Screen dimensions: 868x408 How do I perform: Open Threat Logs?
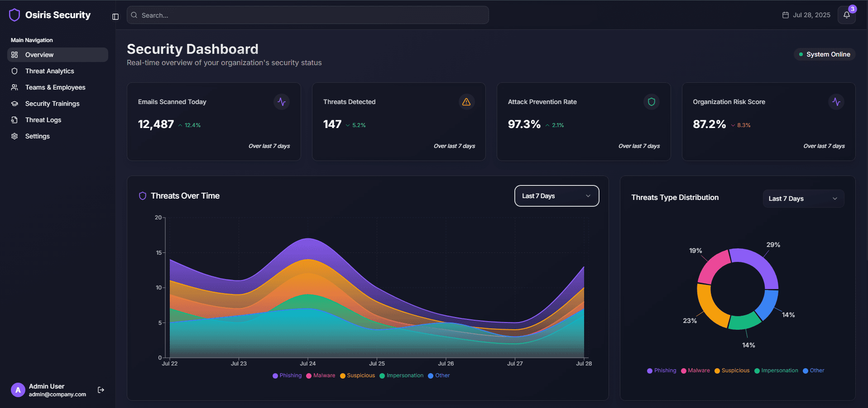tap(58, 120)
